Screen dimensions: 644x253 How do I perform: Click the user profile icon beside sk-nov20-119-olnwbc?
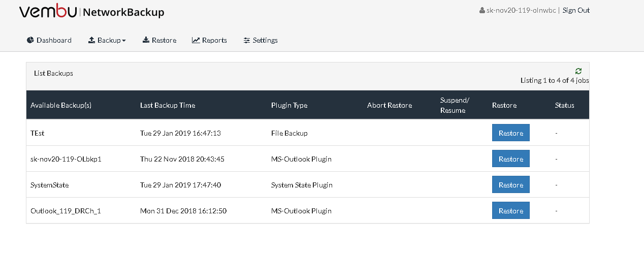pos(482,10)
